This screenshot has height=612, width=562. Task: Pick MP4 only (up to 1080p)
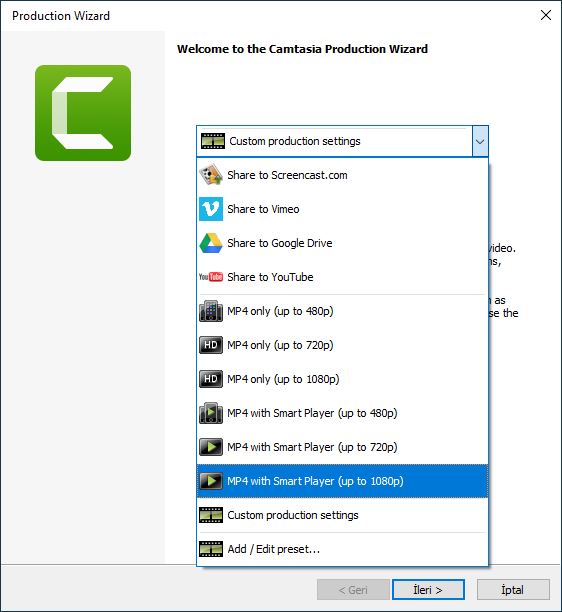tap(342, 379)
